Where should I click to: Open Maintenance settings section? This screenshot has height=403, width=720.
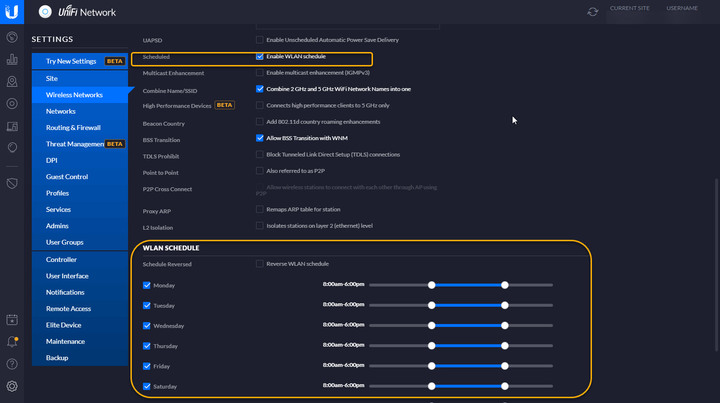[x=80, y=341]
